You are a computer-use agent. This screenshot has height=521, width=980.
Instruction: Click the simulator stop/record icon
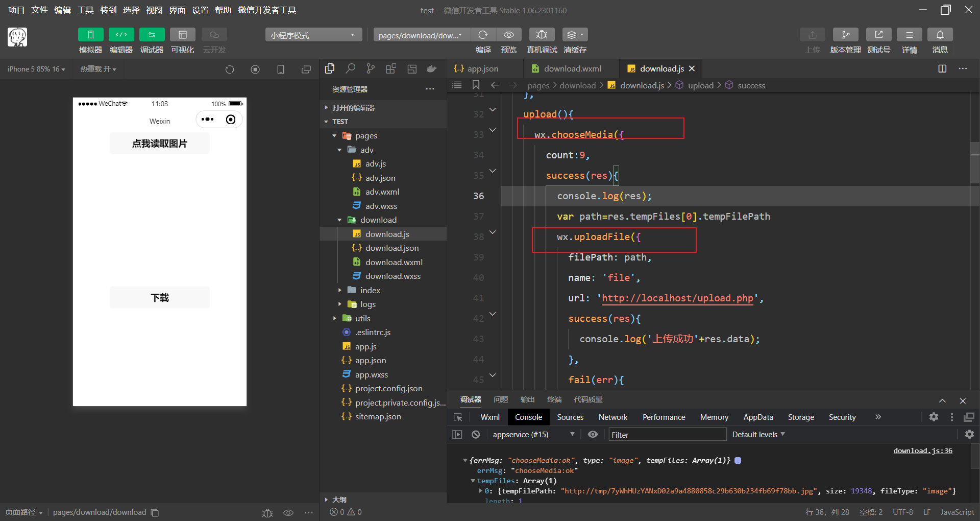[255, 69]
